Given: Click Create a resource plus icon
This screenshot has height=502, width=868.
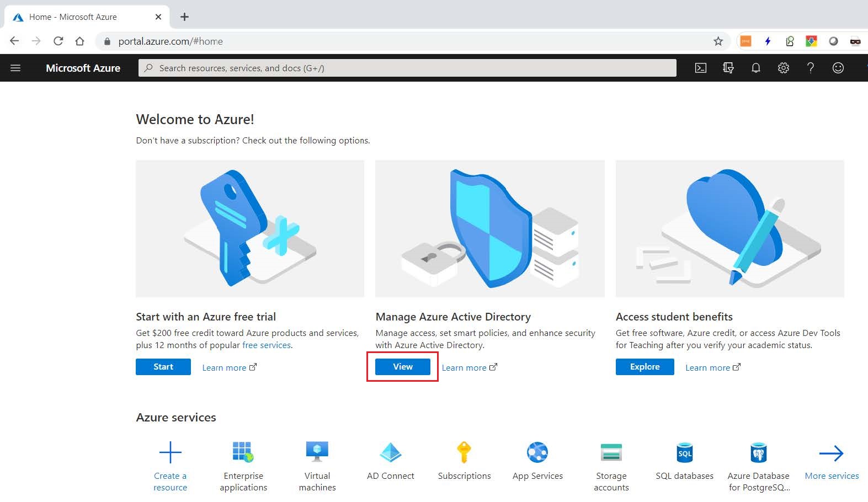Looking at the screenshot, I should [170, 452].
